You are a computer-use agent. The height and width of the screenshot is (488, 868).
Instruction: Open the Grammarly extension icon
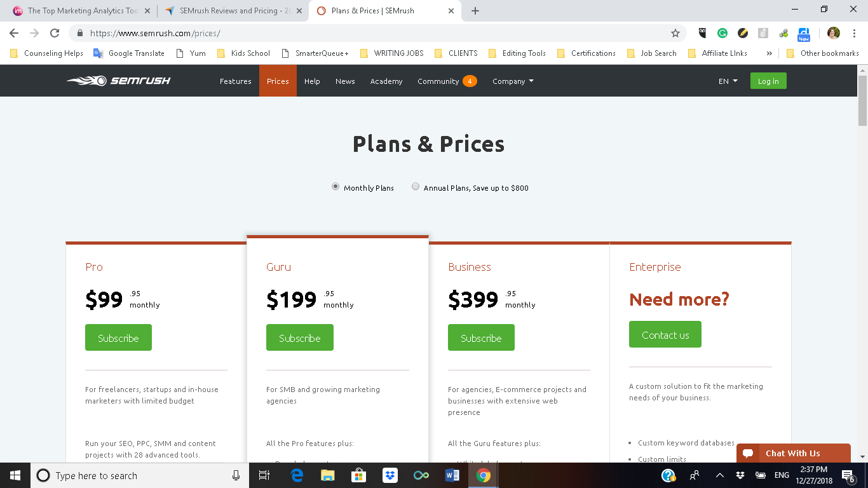pyautogui.click(x=722, y=33)
